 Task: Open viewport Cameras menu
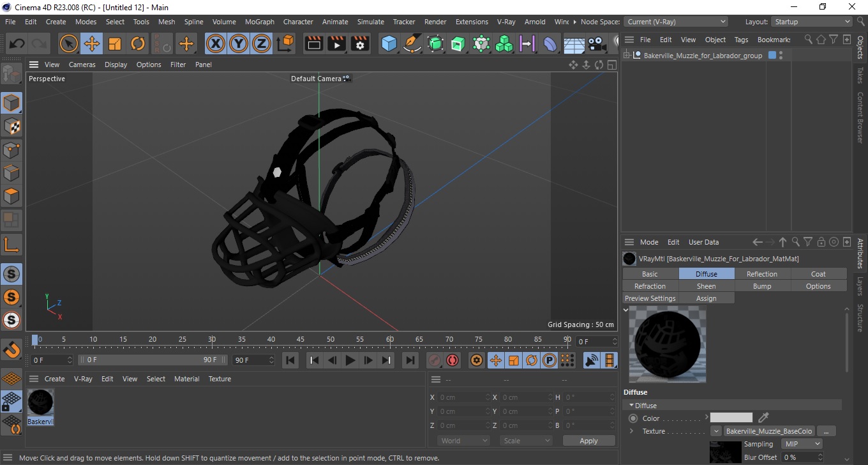pos(82,65)
